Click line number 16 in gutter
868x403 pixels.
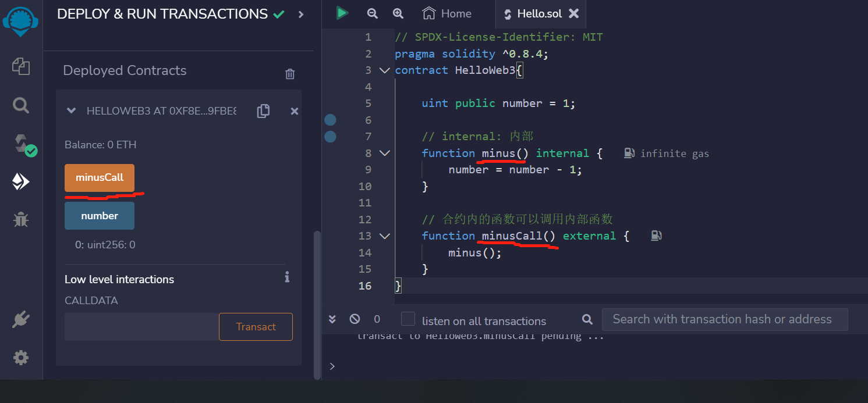pyautogui.click(x=365, y=286)
